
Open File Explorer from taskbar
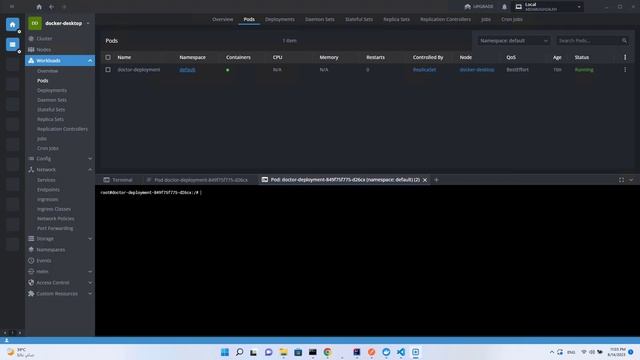pyautogui.click(x=283, y=352)
